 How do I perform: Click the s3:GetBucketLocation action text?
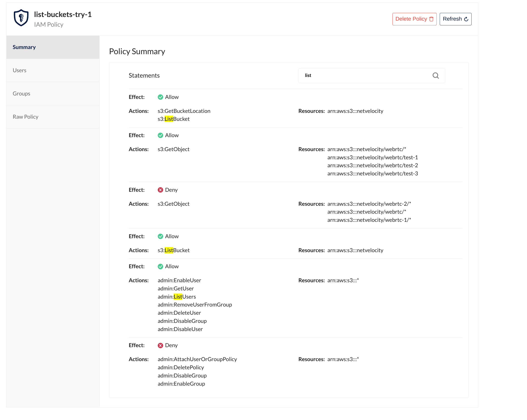[x=184, y=111]
